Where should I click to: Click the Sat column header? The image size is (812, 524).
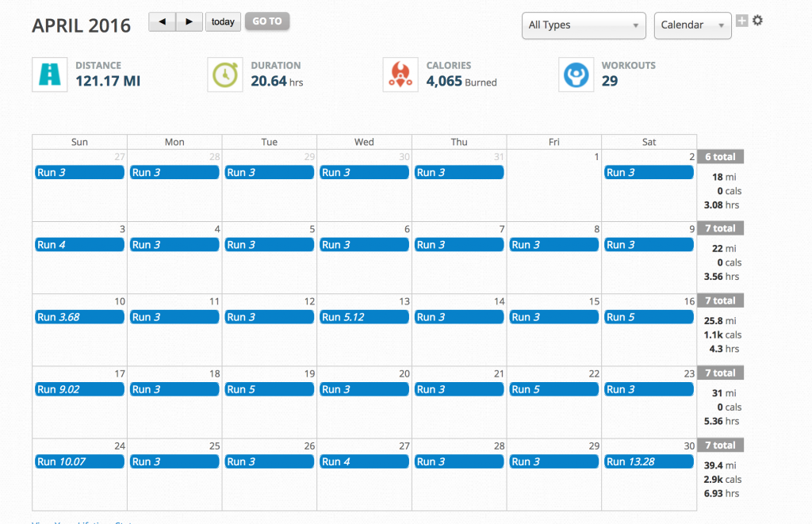pos(649,142)
